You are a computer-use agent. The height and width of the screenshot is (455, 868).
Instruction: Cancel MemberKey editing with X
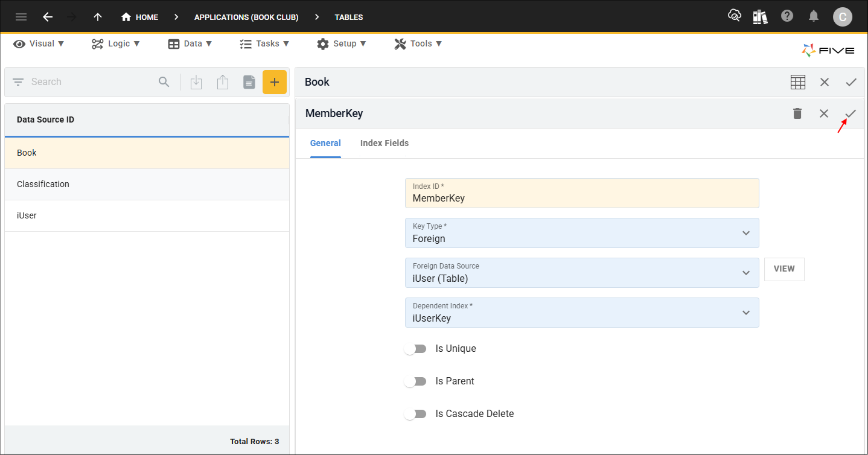pyautogui.click(x=824, y=113)
